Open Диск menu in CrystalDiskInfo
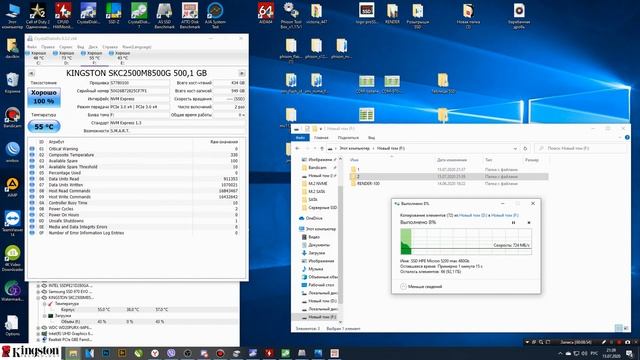 click(x=93, y=47)
